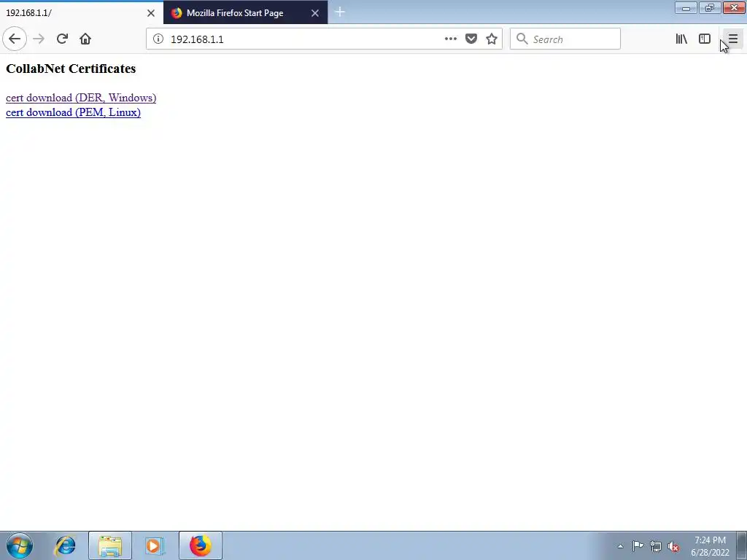Show hidden tray icons arrow
Viewport: 747px width, 560px height.
click(x=620, y=546)
